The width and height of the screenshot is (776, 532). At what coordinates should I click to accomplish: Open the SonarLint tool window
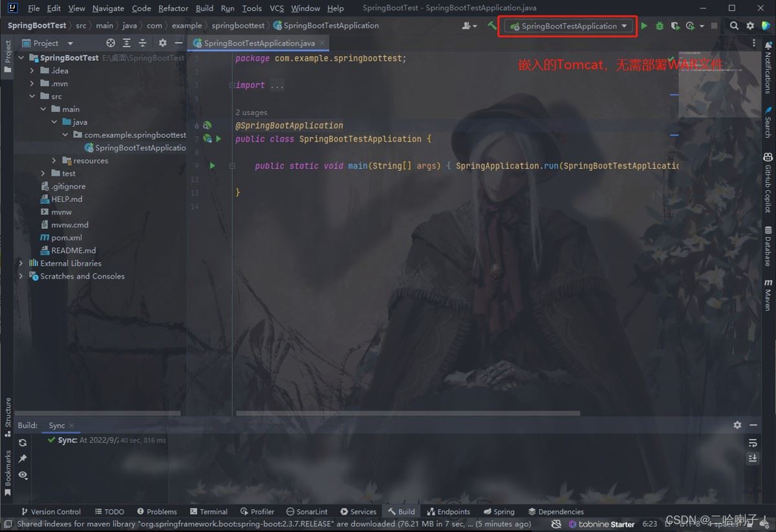307,511
